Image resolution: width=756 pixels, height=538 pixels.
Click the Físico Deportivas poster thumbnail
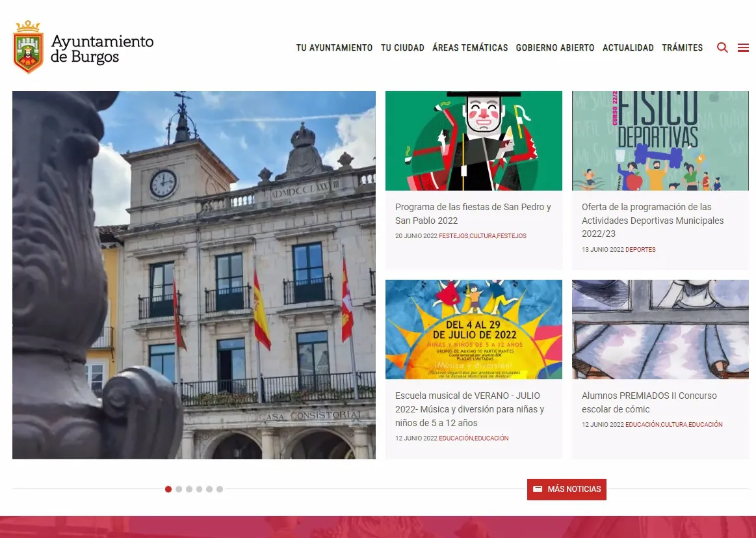click(x=660, y=141)
